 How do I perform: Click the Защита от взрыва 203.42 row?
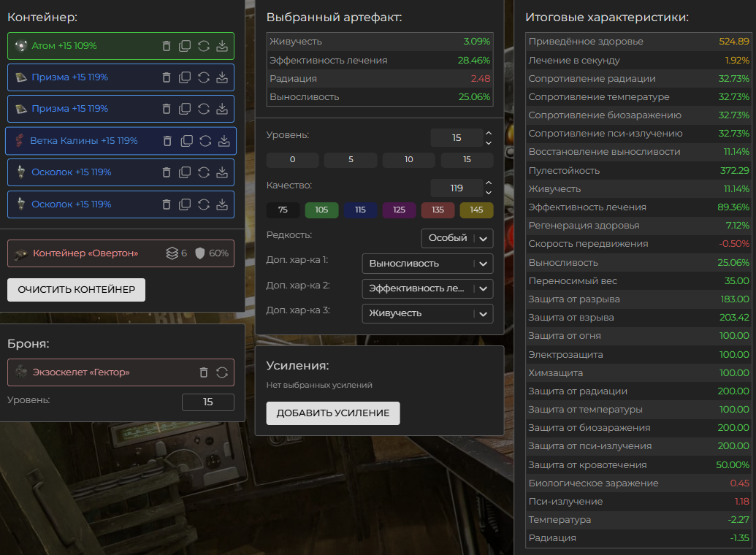click(639, 318)
